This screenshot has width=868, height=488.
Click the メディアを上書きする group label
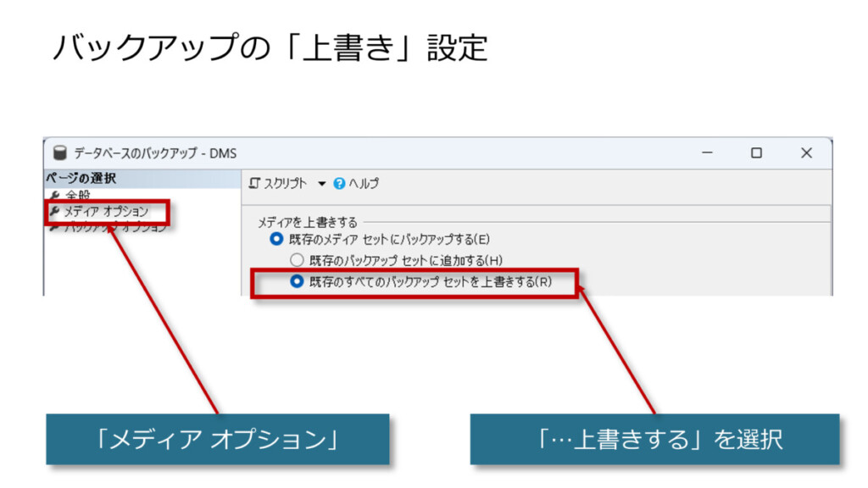[307, 223]
